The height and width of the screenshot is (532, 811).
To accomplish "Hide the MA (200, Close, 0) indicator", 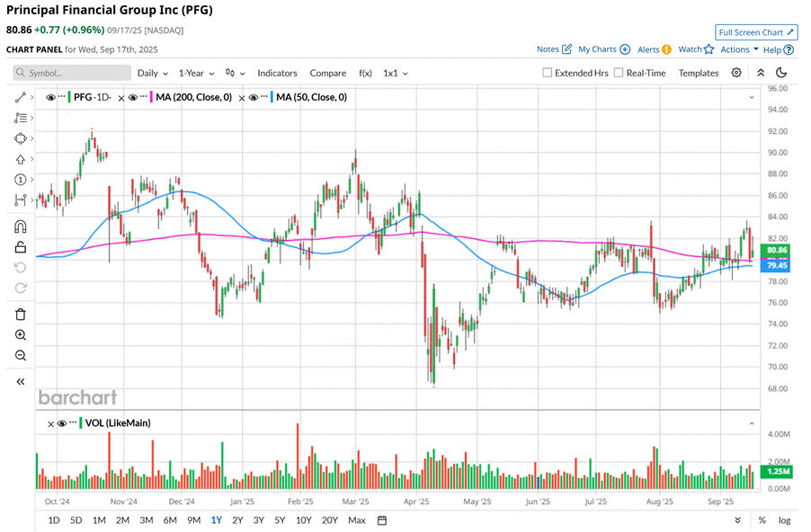I will pos(133,97).
